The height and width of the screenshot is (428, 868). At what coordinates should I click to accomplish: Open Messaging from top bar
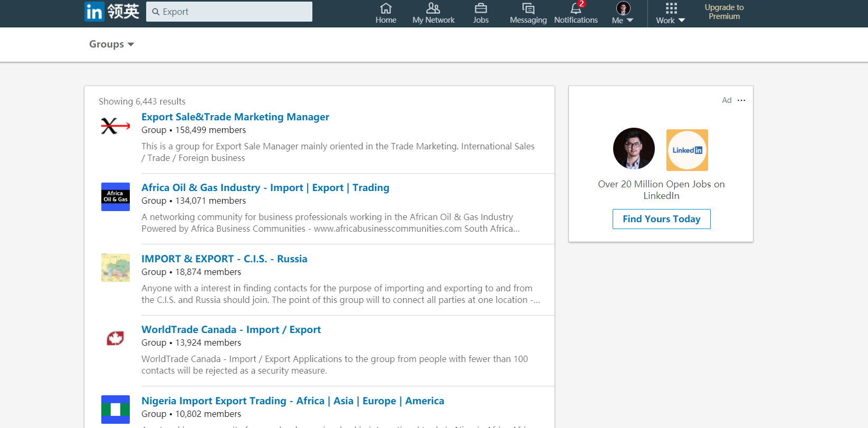click(528, 13)
